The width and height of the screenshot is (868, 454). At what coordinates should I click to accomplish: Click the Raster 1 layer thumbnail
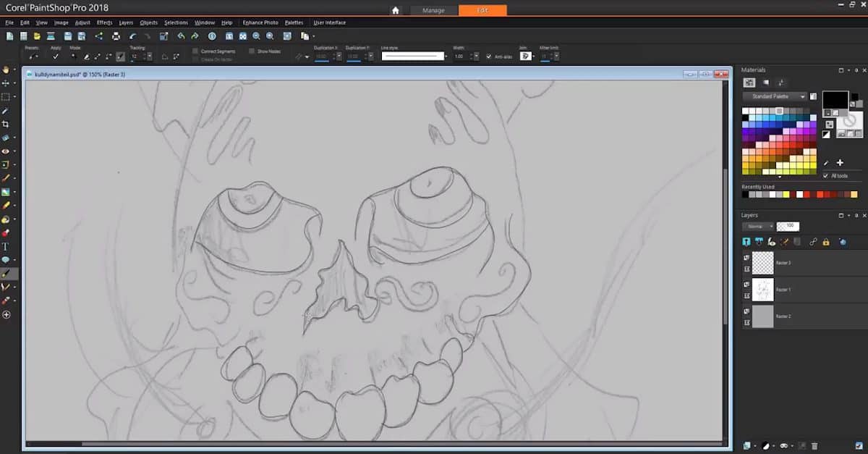click(x=762, y=288)
